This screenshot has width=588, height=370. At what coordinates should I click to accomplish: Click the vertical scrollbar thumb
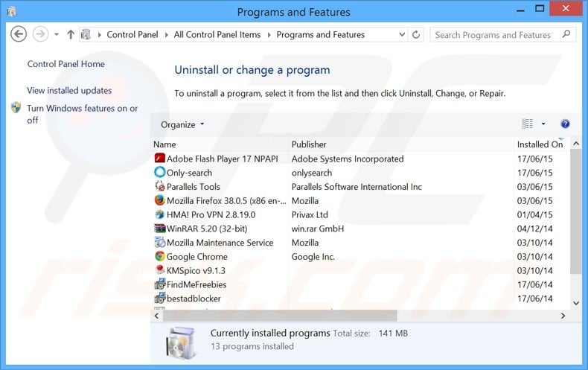pyautogui.click(x=576, y=211)
